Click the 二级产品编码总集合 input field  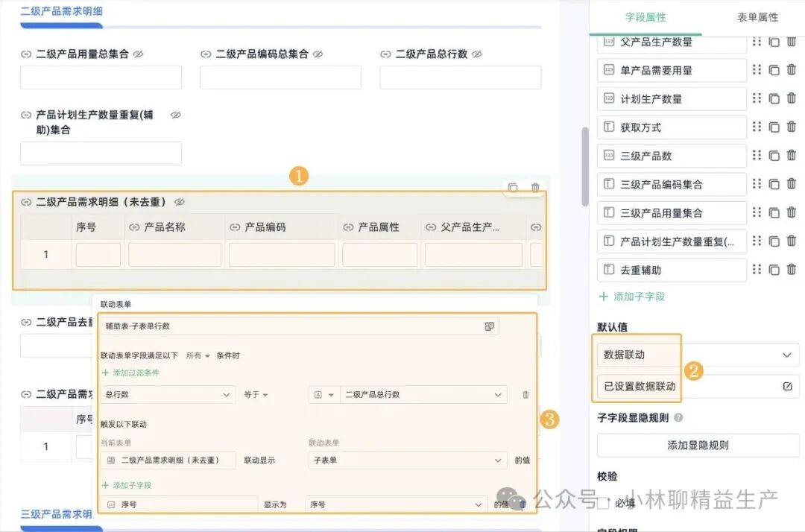[280, 77]
